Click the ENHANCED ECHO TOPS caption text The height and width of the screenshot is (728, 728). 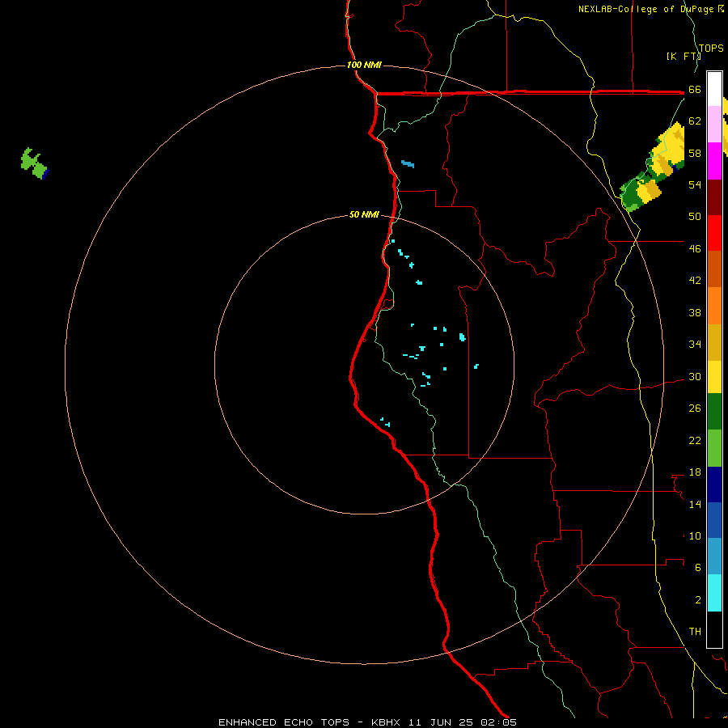284,722
